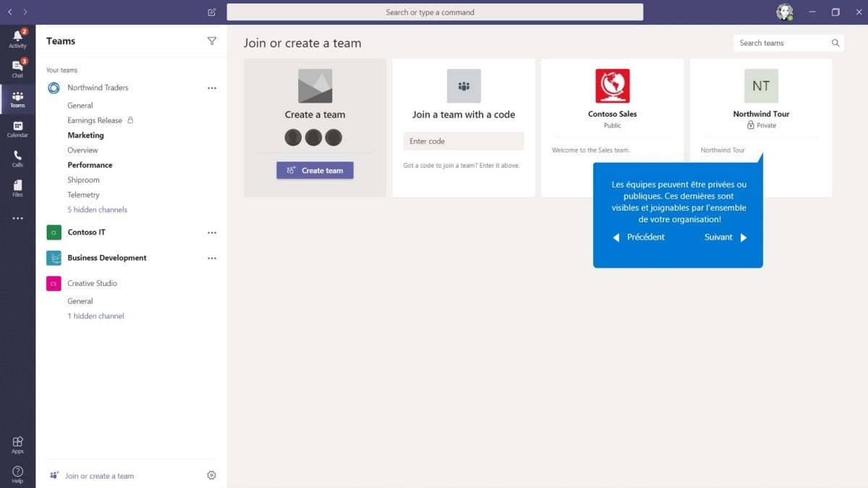Open more options for Contoso IT
This screenshot has height=488, width=868.
pos(211,232)
